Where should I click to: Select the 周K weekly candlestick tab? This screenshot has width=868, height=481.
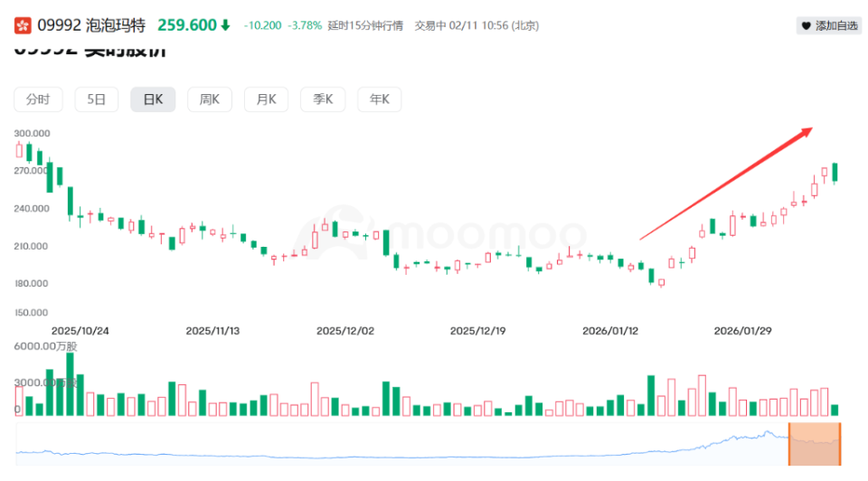click(x=209, y=99)
